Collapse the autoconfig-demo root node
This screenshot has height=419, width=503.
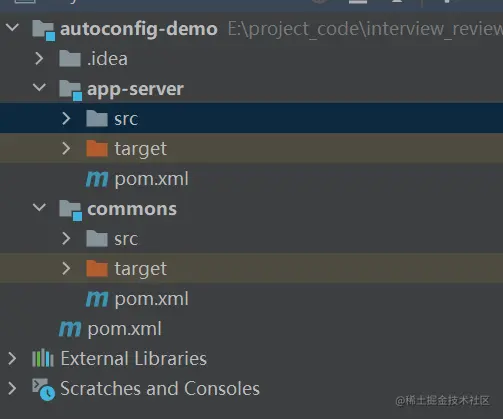[x=13, y=27]
